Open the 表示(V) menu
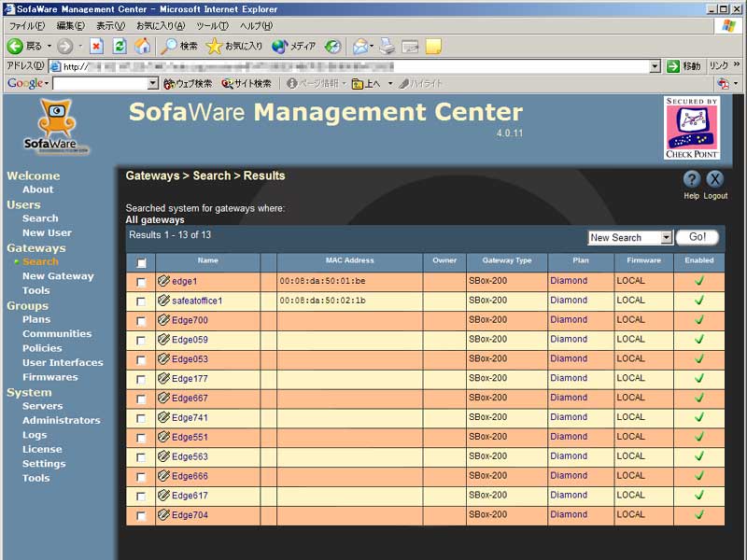The height and width of the screenshot is (560, 747). (x=110, y=26)
